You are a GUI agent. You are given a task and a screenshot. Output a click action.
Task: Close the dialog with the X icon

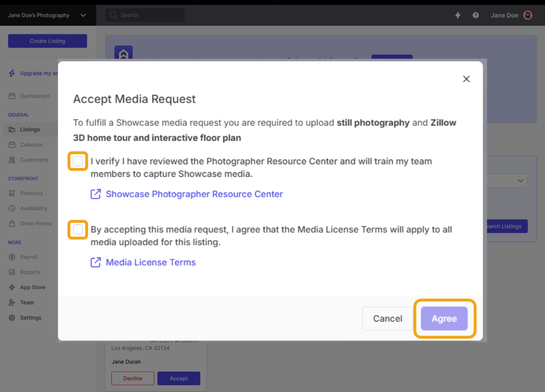coord(466,79)
